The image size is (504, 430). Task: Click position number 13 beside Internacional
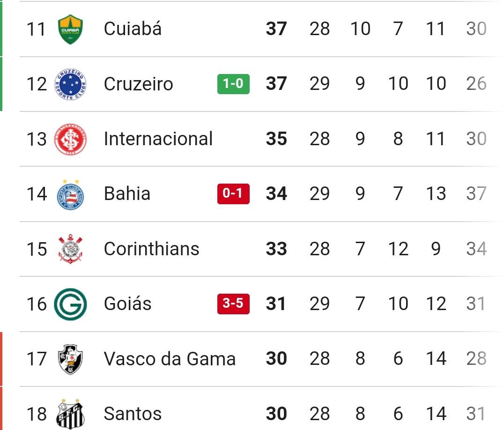click(37, 139)
